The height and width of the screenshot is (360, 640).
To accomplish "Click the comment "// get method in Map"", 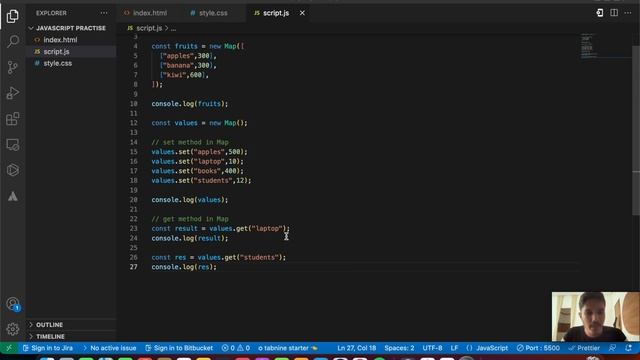I will [190, 219].
